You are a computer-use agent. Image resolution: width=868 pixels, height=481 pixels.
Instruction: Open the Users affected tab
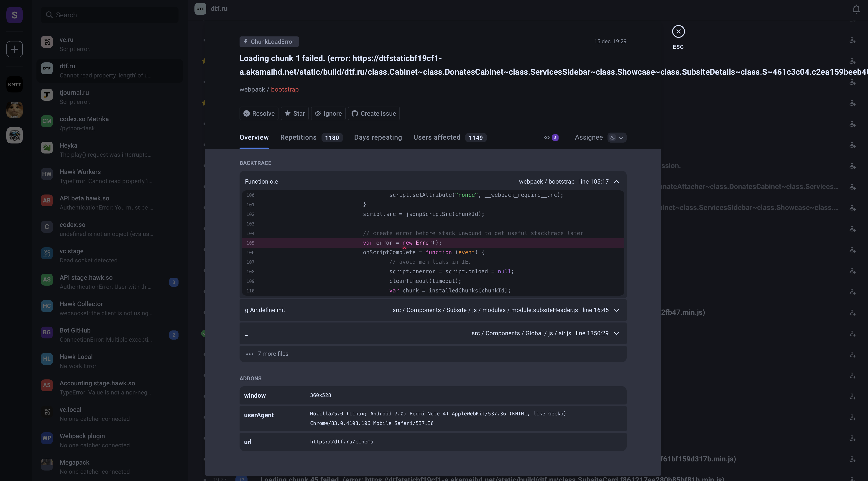437,137
